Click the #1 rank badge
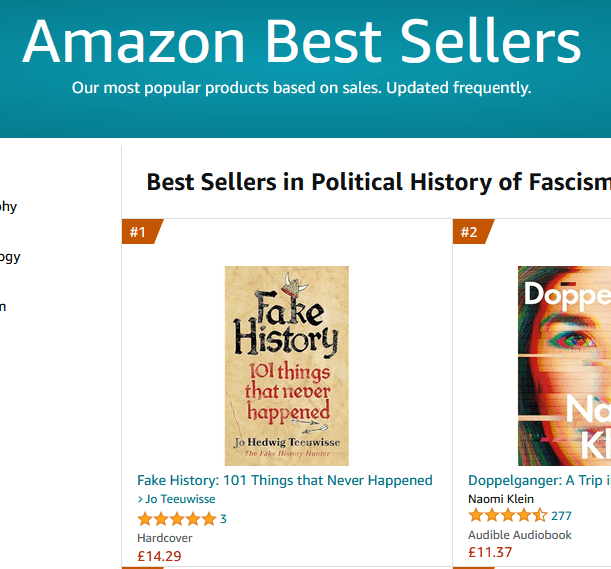This screenshot has height=569, width=611. (x=140, y=233)
